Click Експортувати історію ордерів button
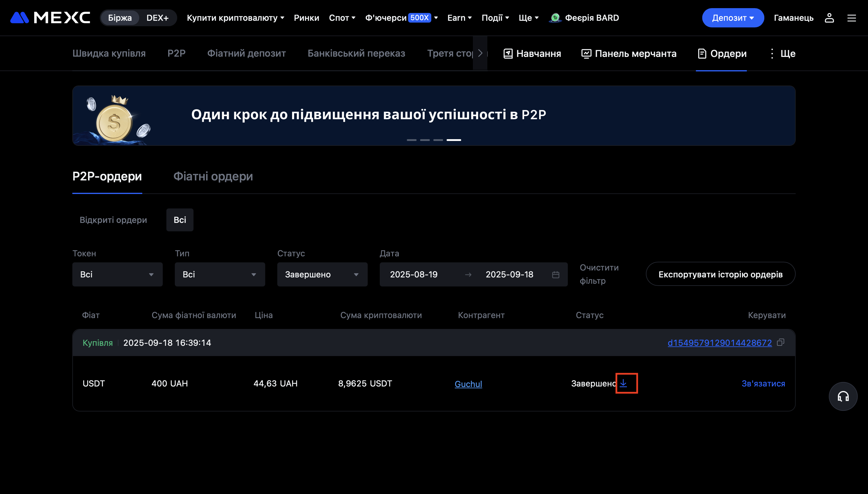 720,274
